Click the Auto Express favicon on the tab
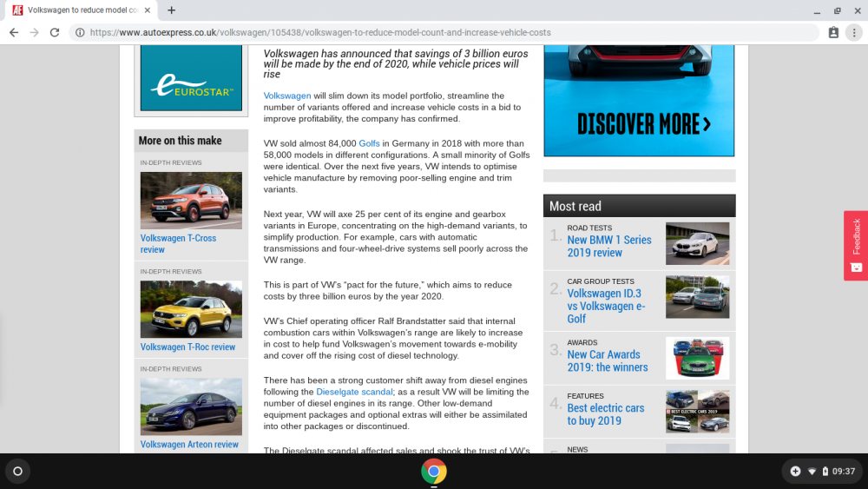 17,10
